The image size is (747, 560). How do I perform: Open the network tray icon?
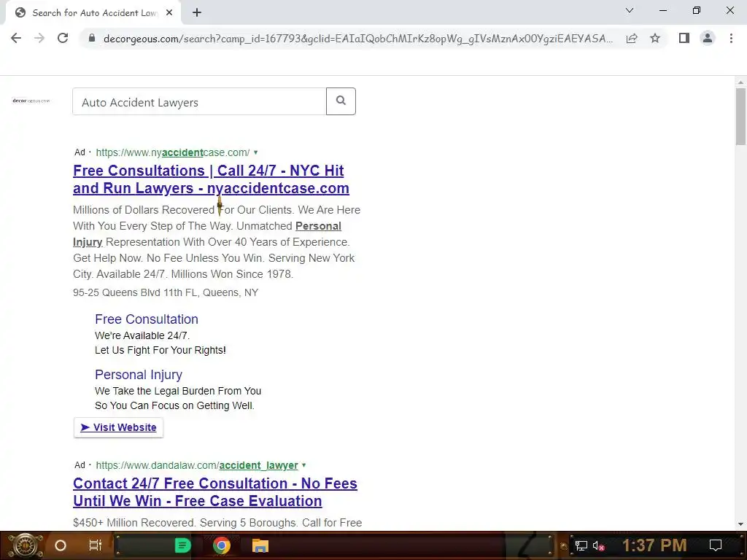[581, 545]
